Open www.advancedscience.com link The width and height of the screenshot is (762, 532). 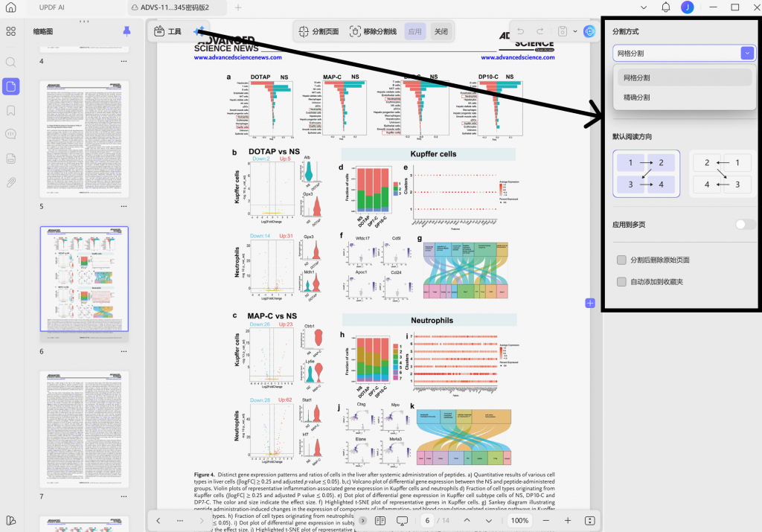pos(518,57)
